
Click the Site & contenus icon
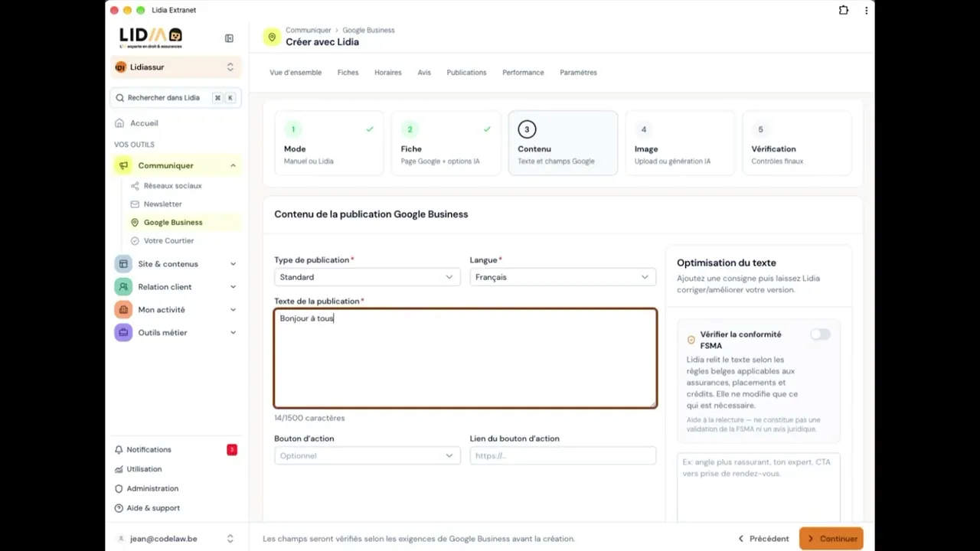click(x=123, y=264)
